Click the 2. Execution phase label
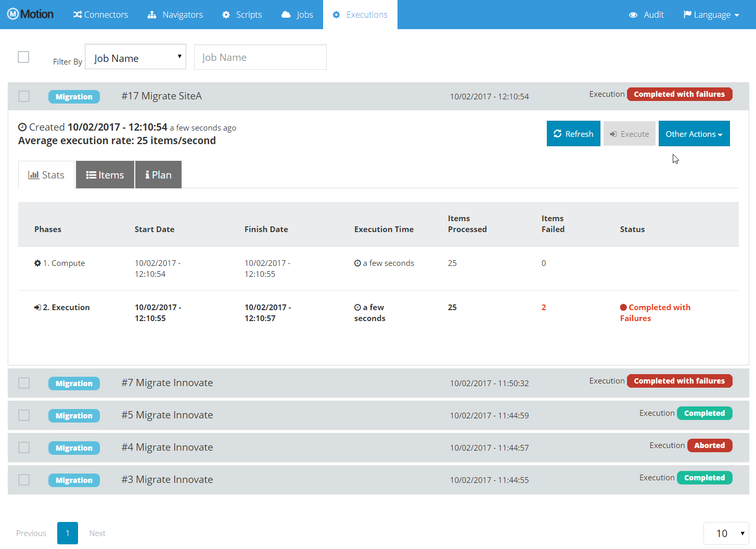The image size is (756, 549). click(x=67, y=308)
